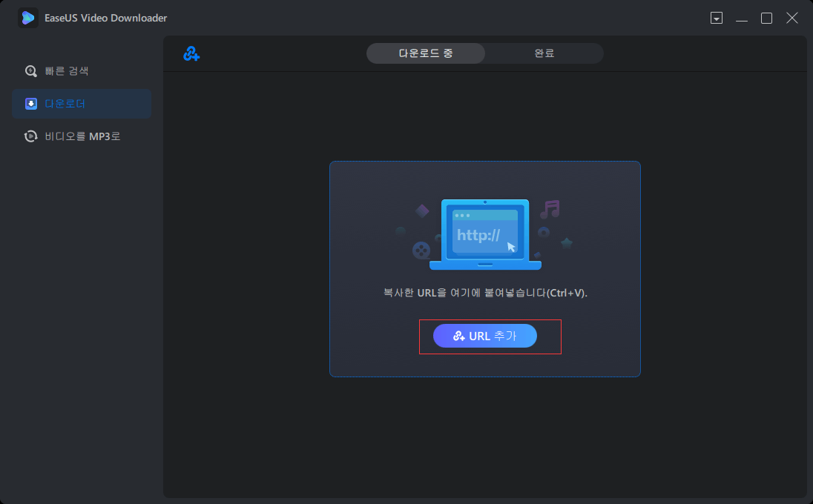Click the music note icon in illustration
Viewport: 813px width, 504px height.
[550, 209]
